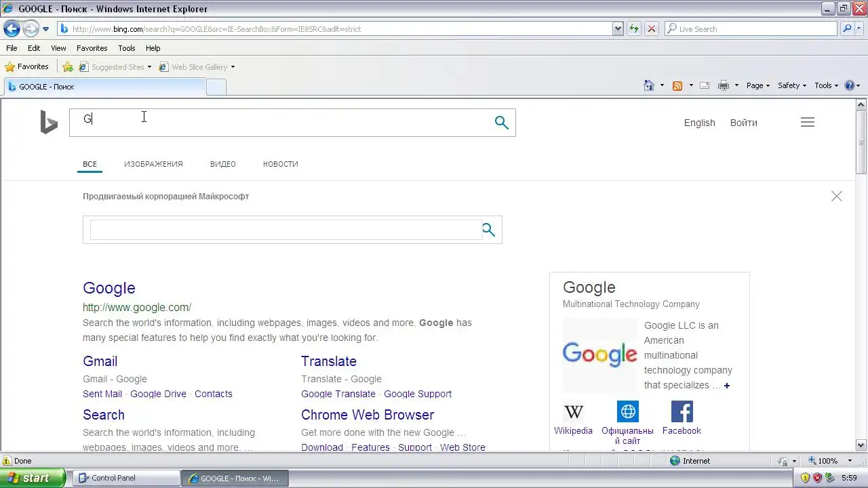Open the Favorites menu
The width and height of the screenshot is (868, 488).
pos(92,48)
